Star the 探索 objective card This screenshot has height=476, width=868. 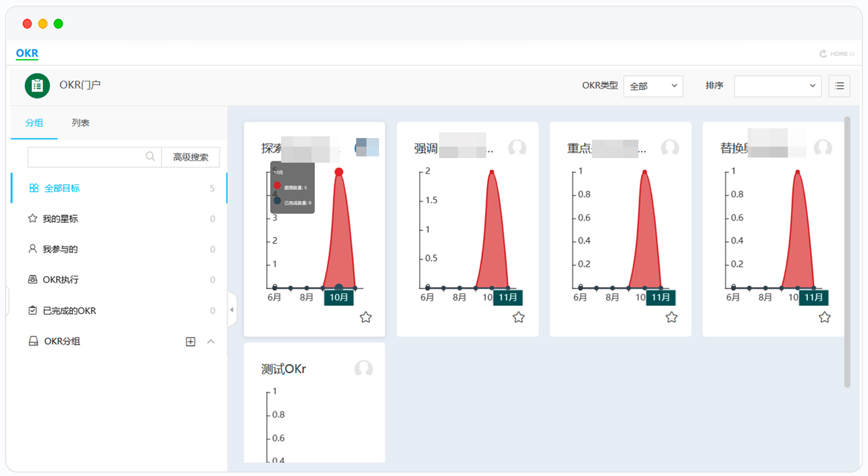tap(366, 317)
